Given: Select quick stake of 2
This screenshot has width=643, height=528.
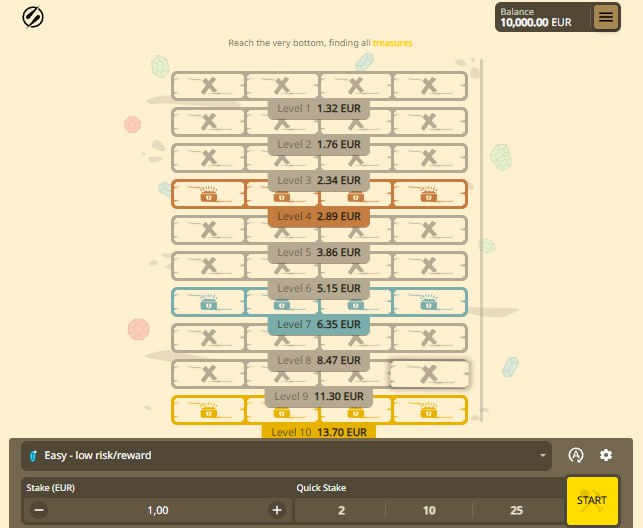Looking at the screenshot, I should [x=341, y=510].
